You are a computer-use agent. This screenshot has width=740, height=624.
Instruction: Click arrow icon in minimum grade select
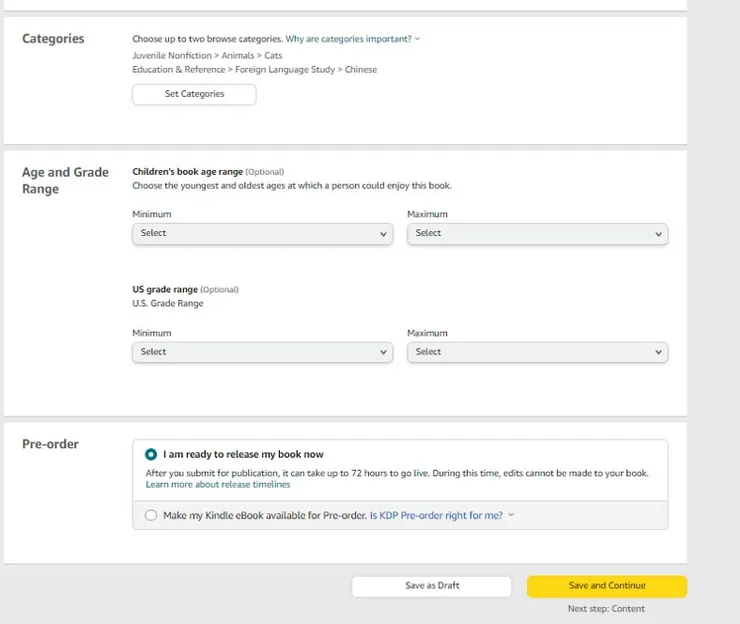click(384, 353)
